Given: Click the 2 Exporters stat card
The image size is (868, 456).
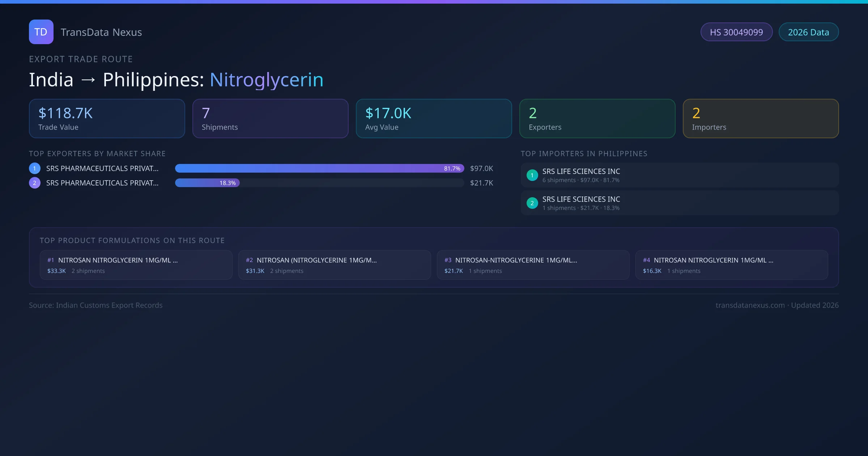Looking at the screenshot, I should (x=597, y=118).
